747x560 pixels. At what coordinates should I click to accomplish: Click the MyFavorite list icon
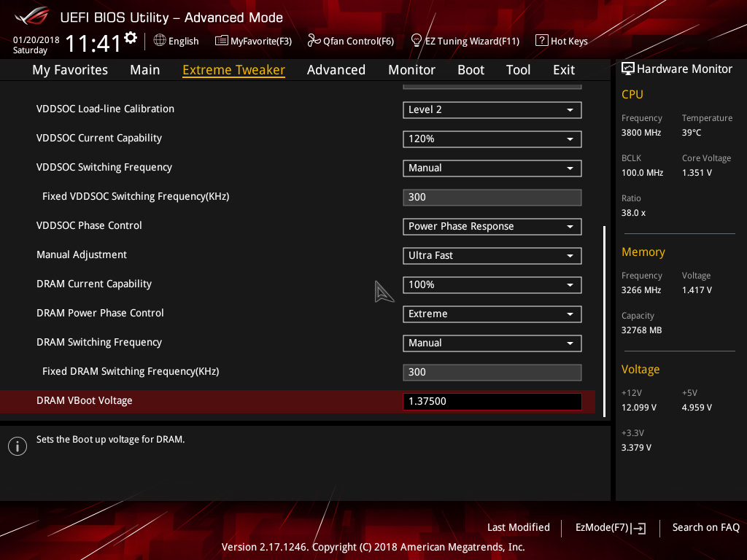[x=221, y=41]
